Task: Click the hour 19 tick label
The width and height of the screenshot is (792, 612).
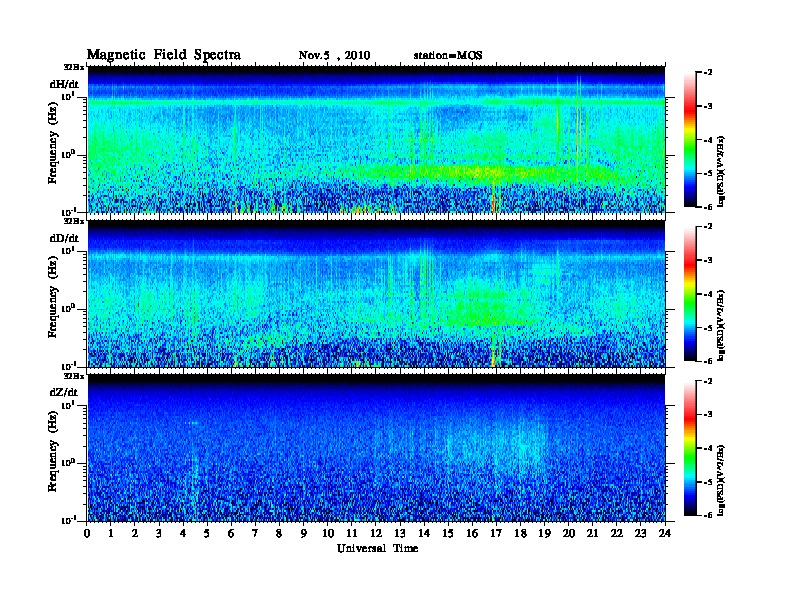Action: 544,533
